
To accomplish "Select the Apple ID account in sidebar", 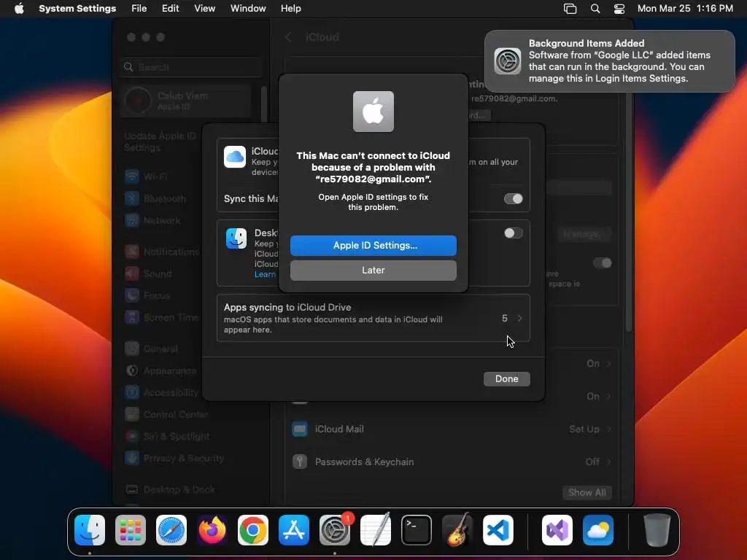I will coord(186,101).
